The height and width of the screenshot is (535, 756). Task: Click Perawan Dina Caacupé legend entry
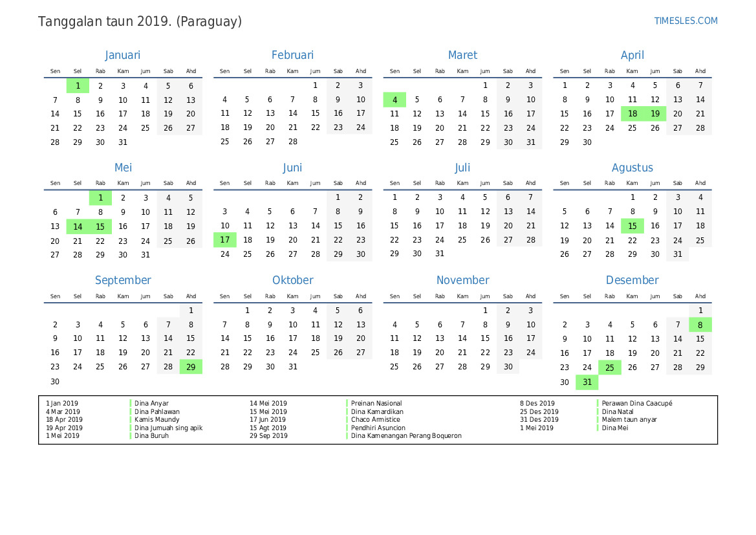click(x=636, y=404)
